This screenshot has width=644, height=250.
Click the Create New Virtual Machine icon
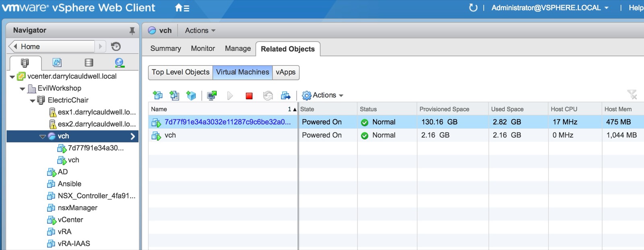pyautogui.click(x=157, y=95)
